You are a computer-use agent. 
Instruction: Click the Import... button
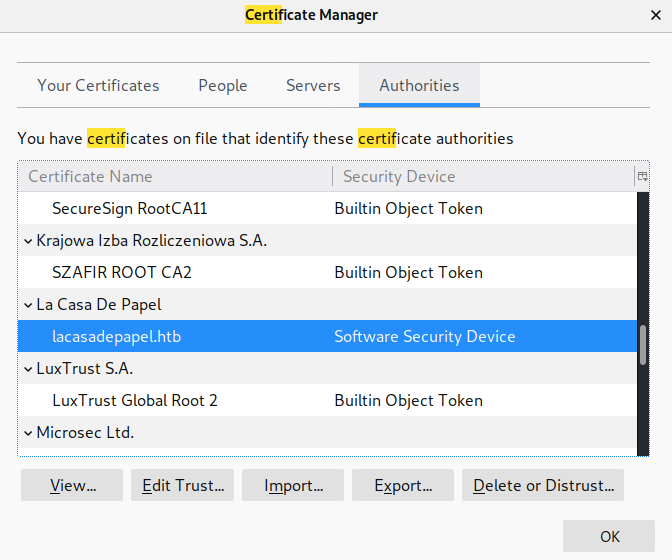[293, 486]
